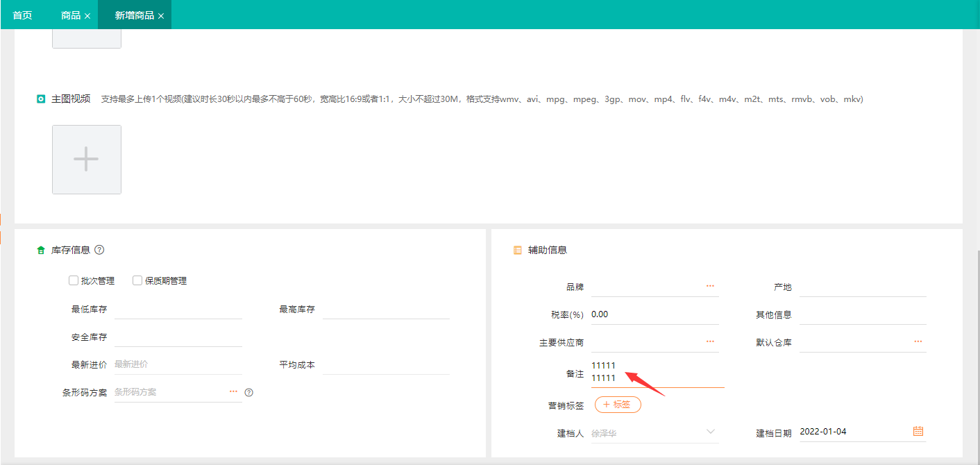
Task: Enable the 保质期管理 checkbox
Action: [137, 280]
